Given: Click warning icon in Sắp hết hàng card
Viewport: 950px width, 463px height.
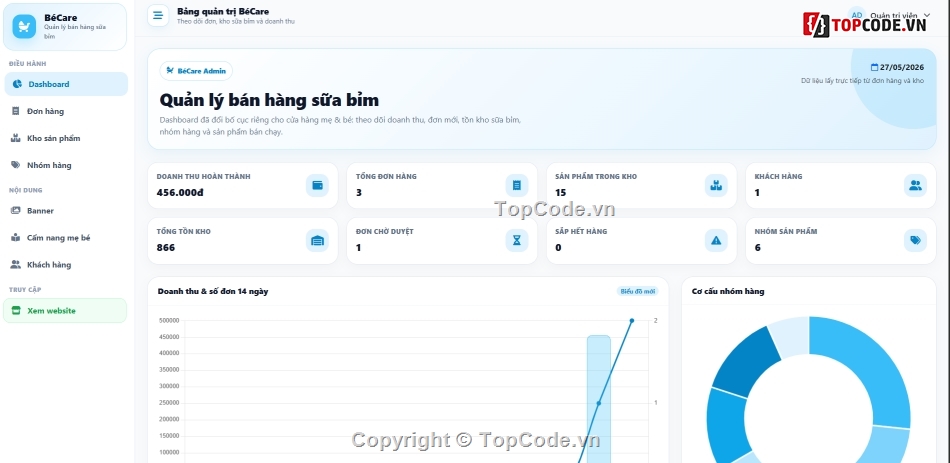Looking at the screenshot, I should [716, 241].
